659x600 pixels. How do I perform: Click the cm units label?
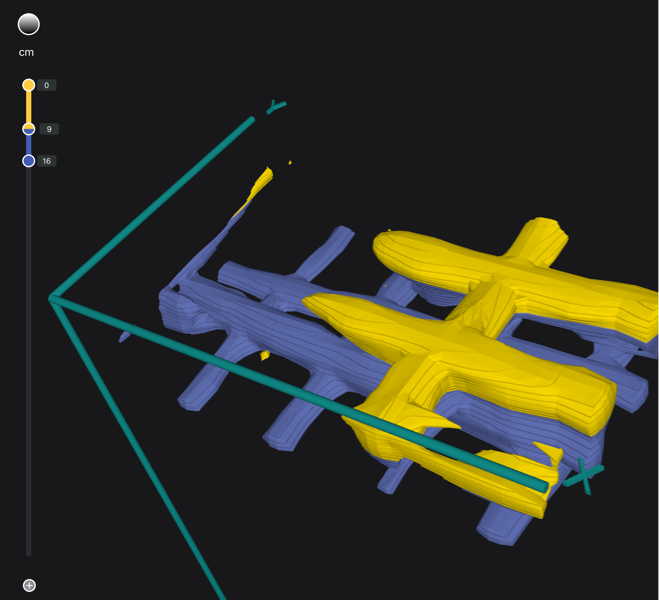click(26, 52)
